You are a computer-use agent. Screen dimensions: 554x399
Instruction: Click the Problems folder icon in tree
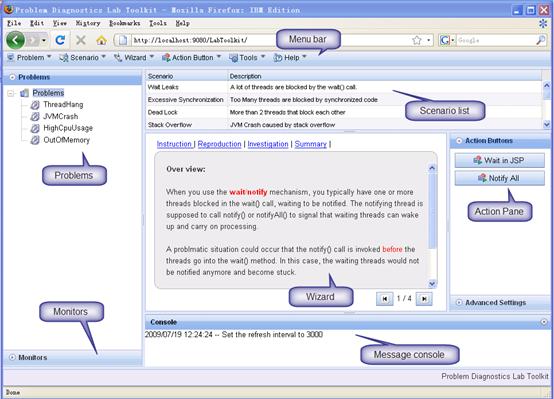click(24, 93)
